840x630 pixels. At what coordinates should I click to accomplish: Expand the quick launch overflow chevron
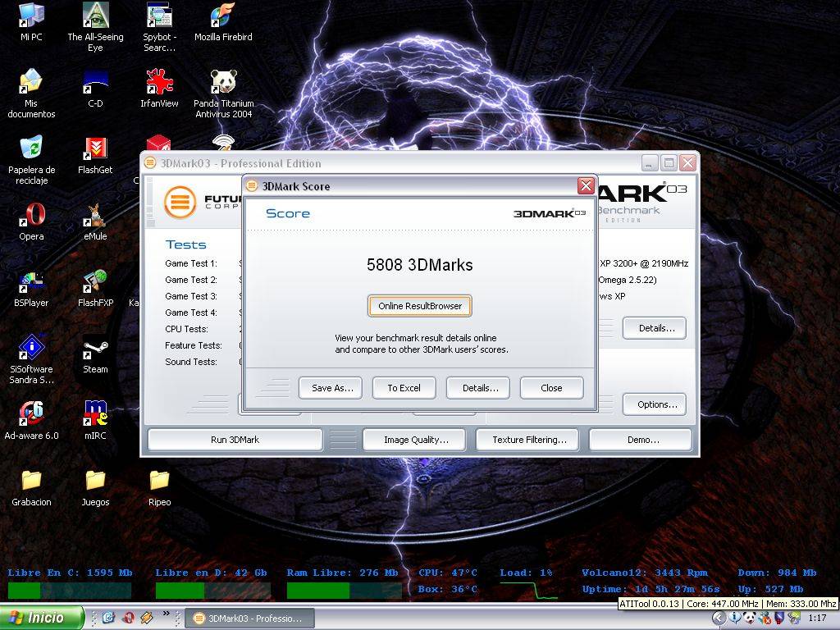click(166, 614)
